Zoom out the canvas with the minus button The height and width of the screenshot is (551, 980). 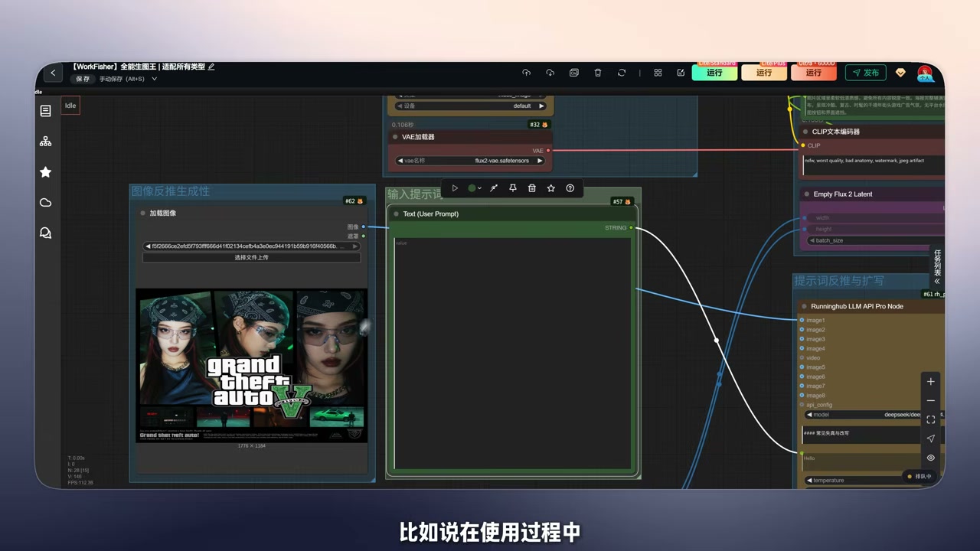(x=931, y=401)
